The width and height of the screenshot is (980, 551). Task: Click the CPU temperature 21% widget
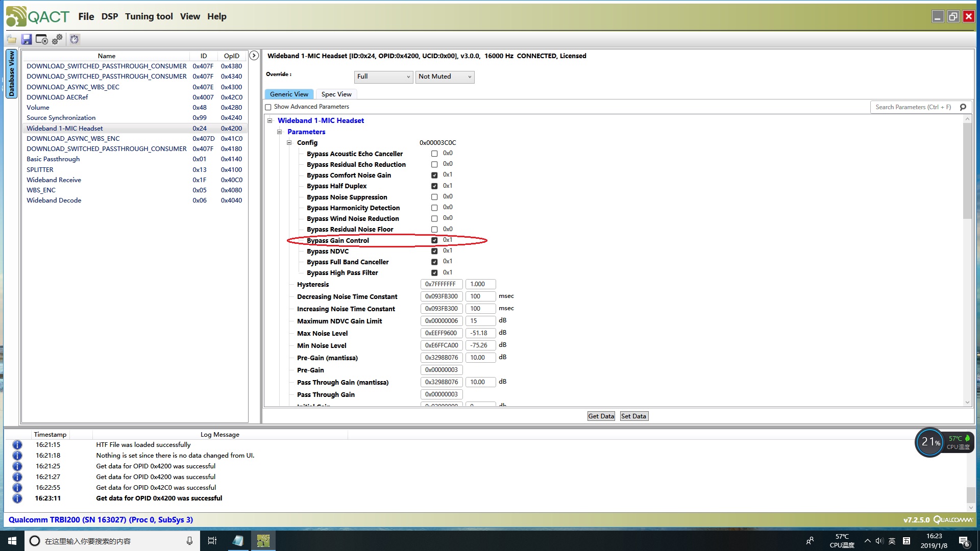click(x=944, y=442)
